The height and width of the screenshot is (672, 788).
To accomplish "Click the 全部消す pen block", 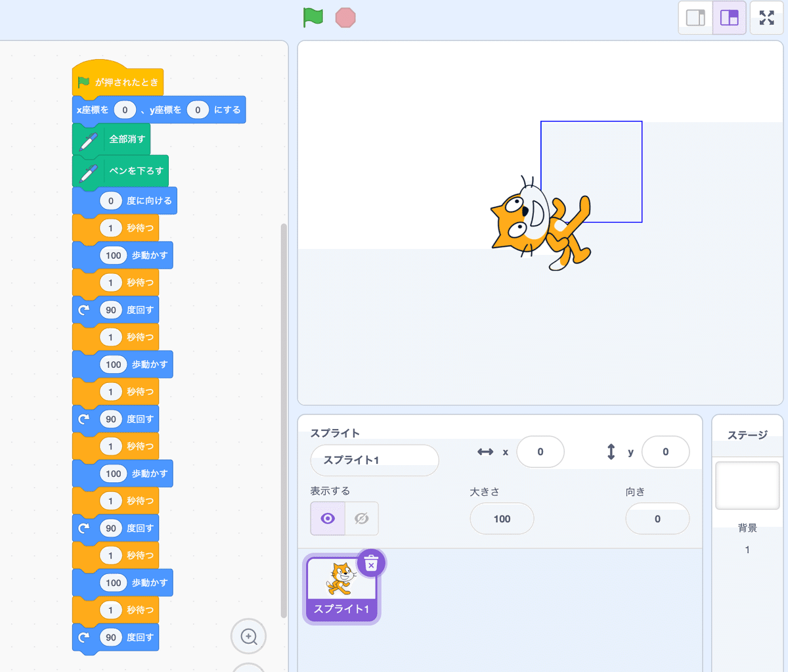I will tap(111, 139).
